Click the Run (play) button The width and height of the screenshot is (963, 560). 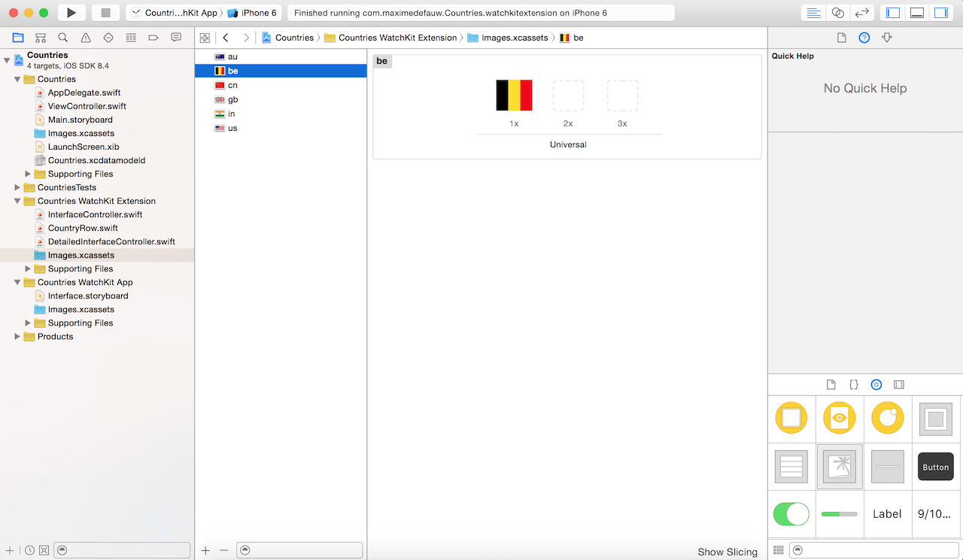point(71,13)
